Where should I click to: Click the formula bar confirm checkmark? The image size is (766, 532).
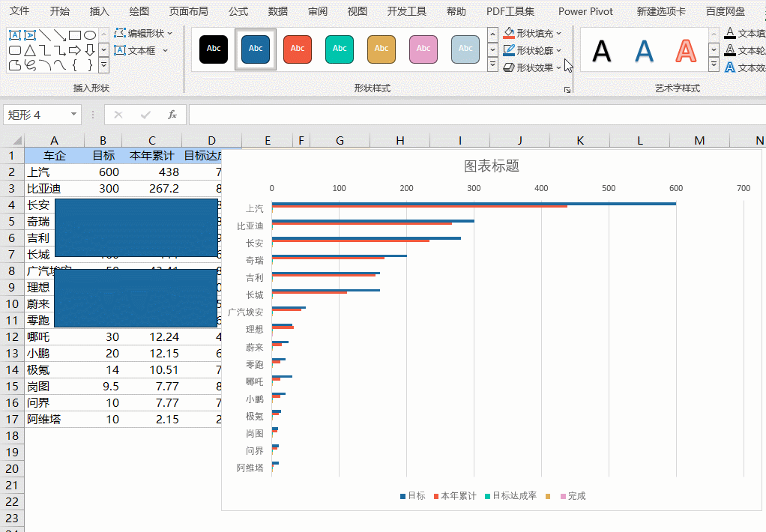point(145,115)
